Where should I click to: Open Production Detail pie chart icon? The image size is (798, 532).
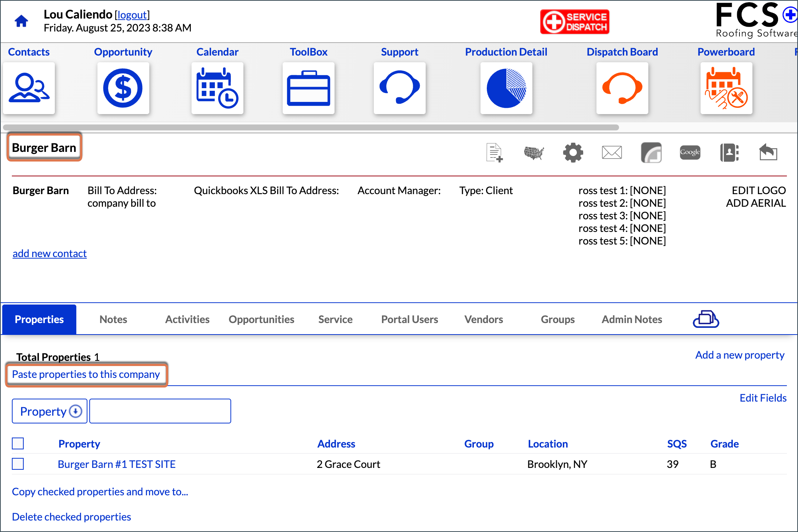(x=506, y=88)
